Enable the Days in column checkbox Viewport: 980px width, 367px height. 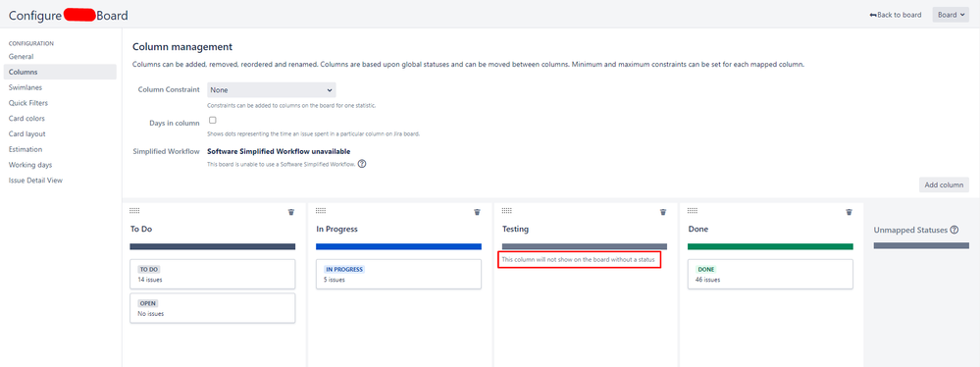point(213,120)
